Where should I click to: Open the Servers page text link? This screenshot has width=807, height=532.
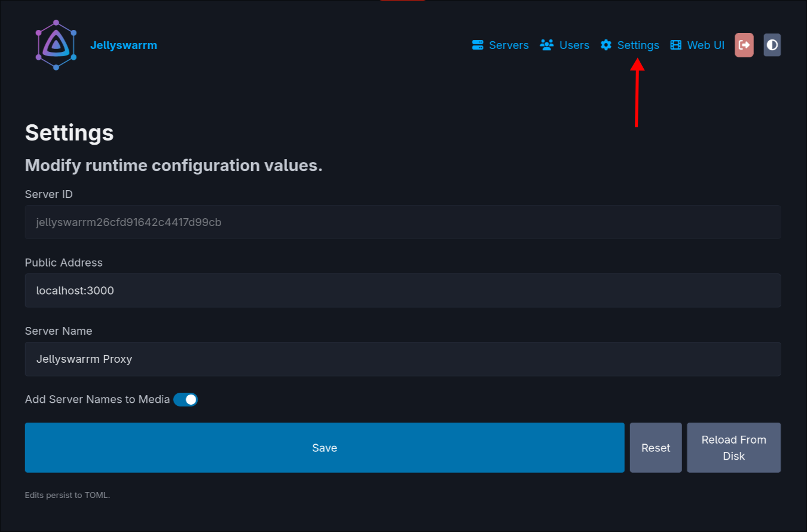click(509, 45)
